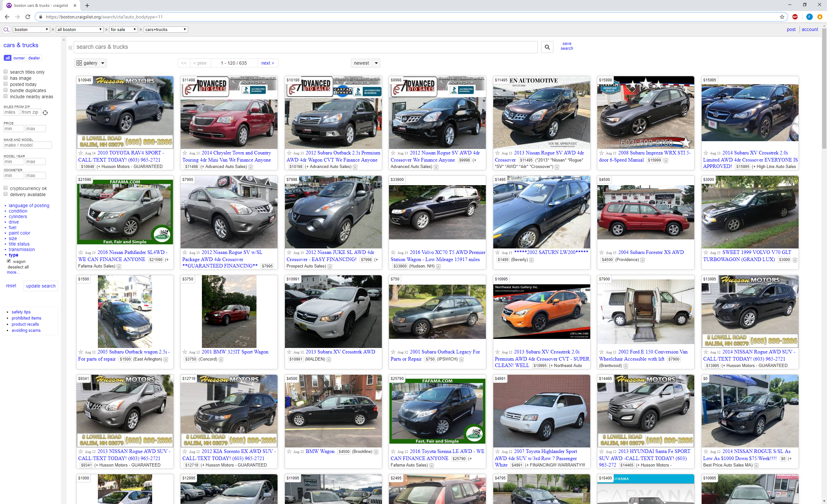The width and height of the screenshot is (827, 504).
Task: Collapse the type filter section
Action: click(x=14, y=255)
